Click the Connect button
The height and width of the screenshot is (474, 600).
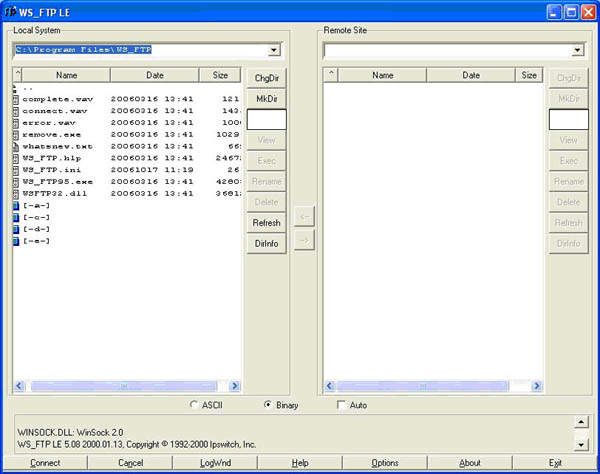(45, 463)
